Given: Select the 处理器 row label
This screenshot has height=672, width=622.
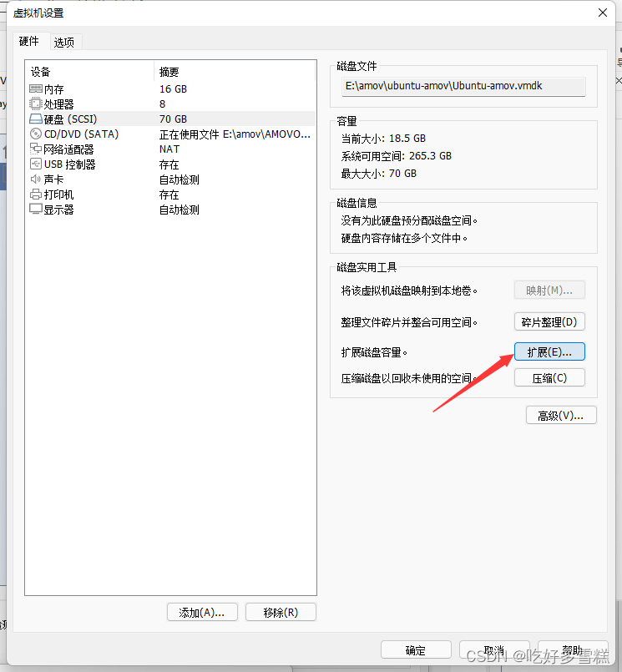Looking at the screenshot, I should 58,104.
